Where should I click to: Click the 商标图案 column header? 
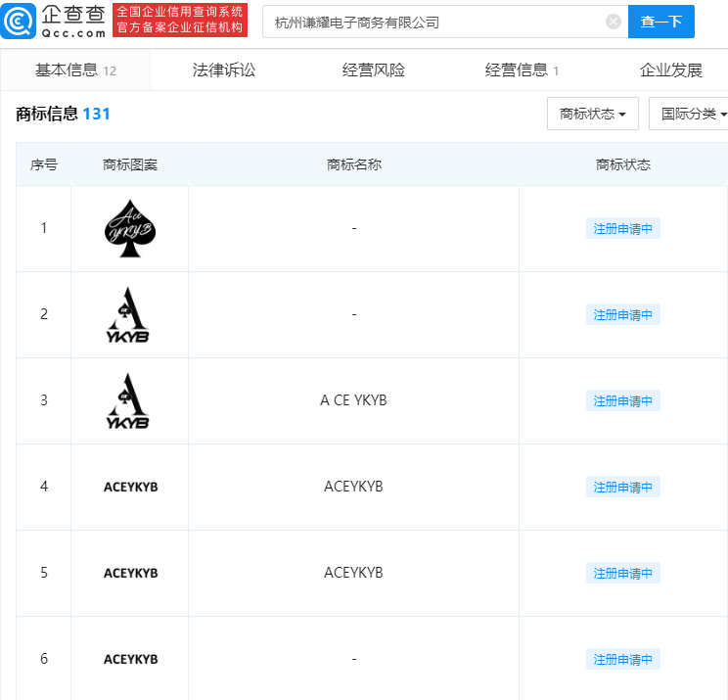tap(130, 164)
